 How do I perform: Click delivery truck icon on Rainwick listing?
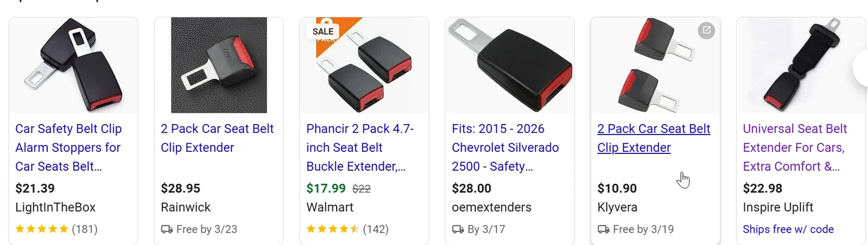(167, 229)
